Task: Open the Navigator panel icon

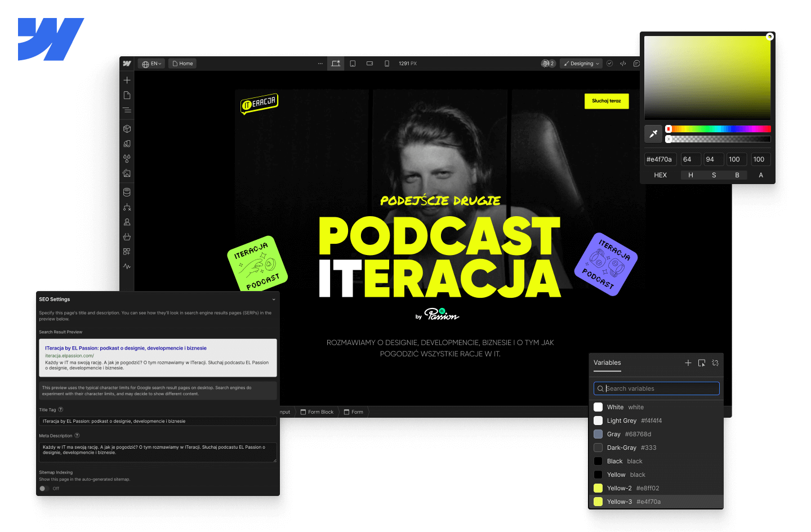Action: click(x=127, y=110)
